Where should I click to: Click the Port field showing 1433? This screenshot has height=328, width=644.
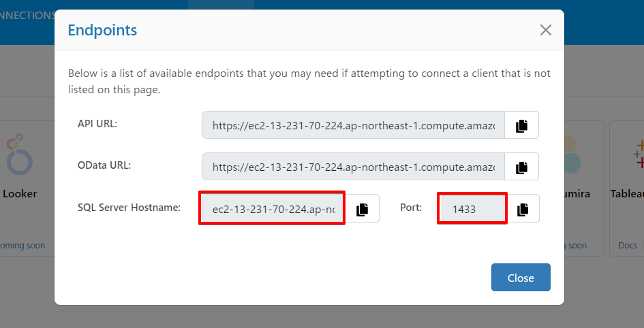click(472, 209)
